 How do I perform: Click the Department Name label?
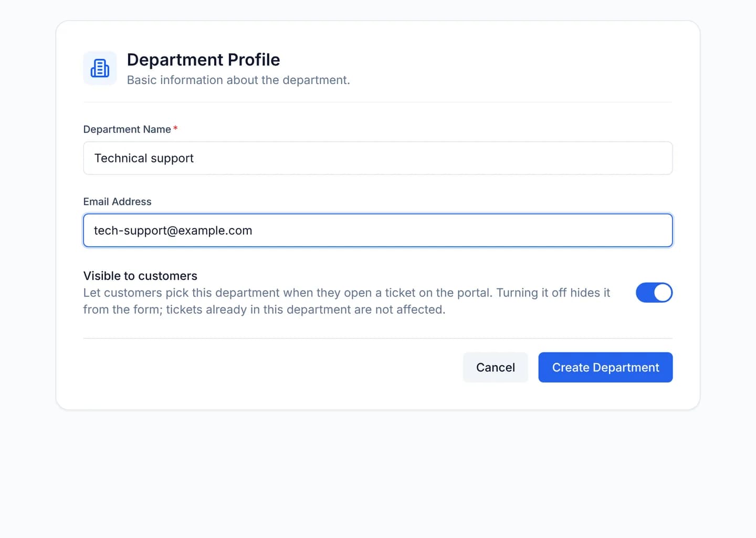127,129
